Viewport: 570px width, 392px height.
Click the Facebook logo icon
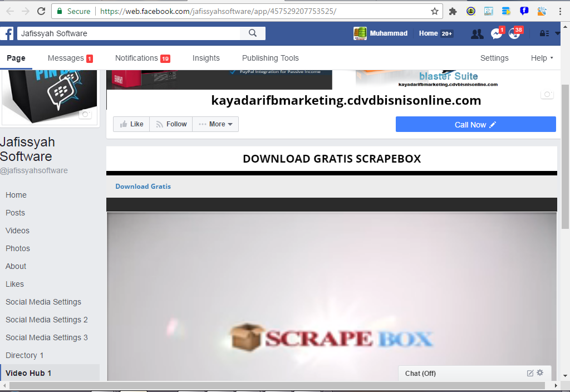pos(7,33)
